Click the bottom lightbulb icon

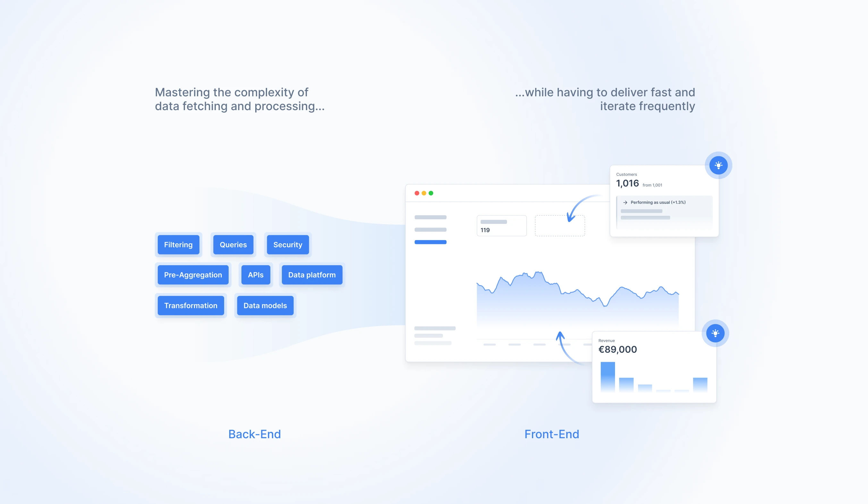pos(715,333)
